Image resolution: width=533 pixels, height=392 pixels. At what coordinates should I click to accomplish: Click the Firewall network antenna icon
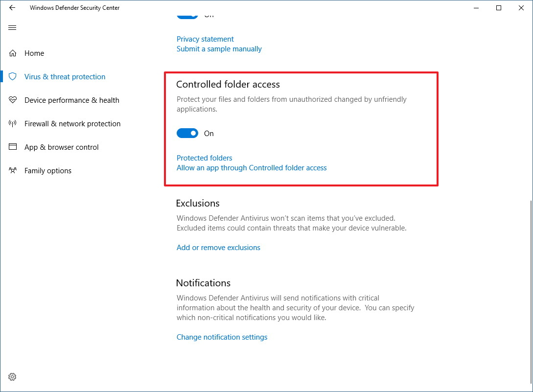click(x=13, y=123)
